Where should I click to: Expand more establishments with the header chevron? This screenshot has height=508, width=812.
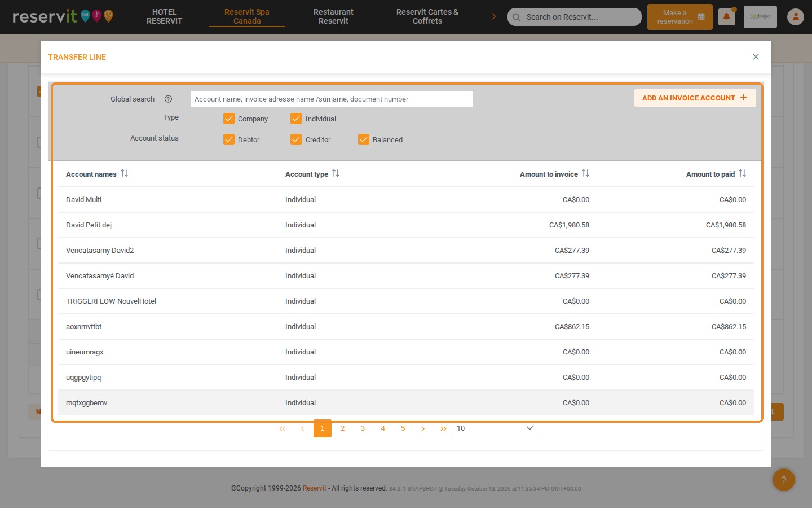click(494, 17)
